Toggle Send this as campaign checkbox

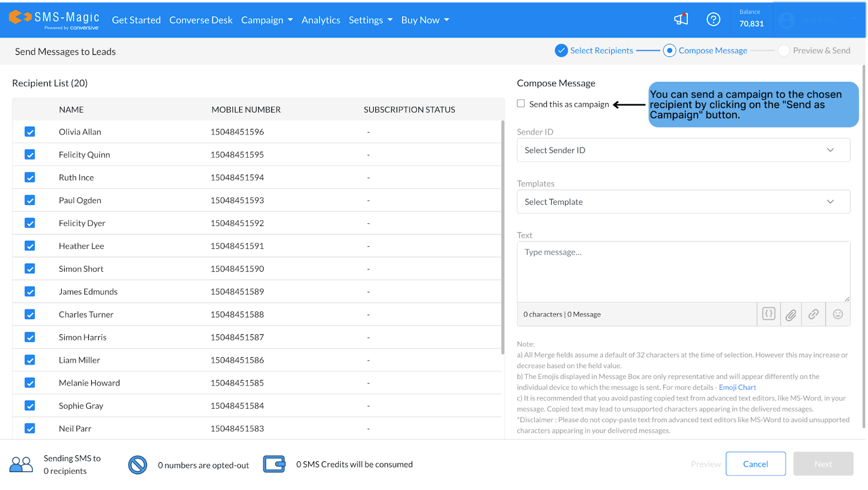point(521,104)
